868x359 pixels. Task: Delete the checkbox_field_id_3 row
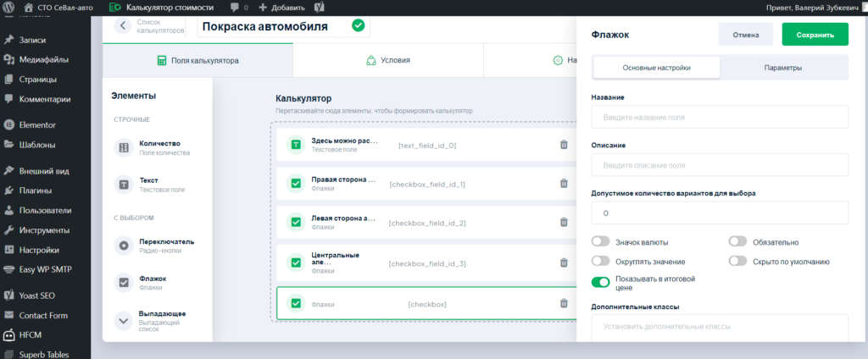[564, 262]
